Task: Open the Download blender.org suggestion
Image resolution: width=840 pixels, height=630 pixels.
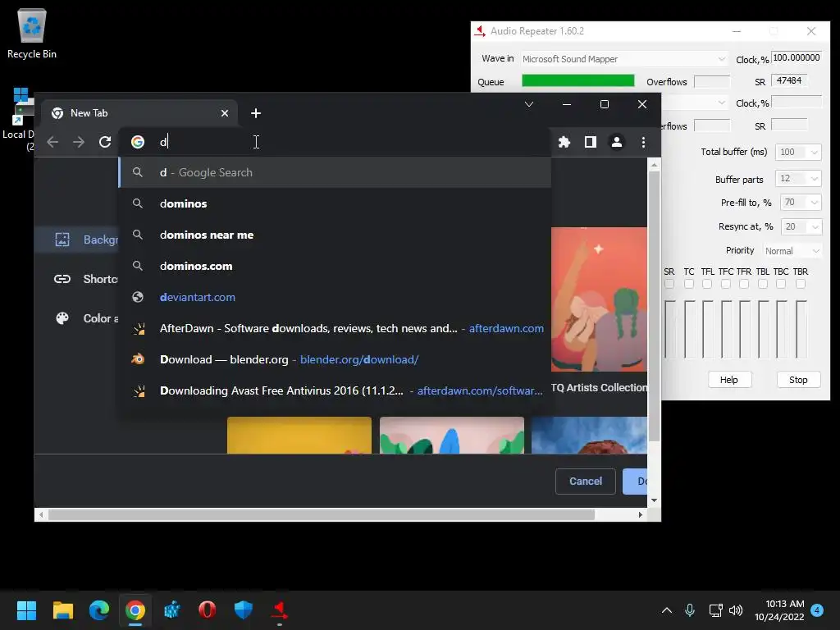Action: point(335,359)
